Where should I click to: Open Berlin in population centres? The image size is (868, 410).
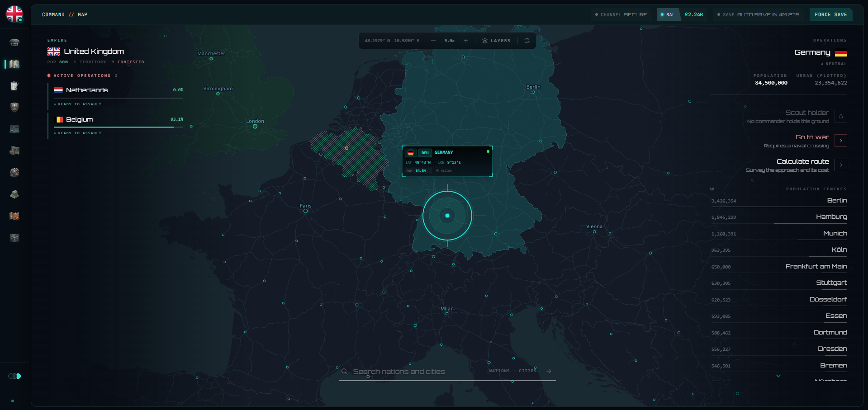click(779, 200)
